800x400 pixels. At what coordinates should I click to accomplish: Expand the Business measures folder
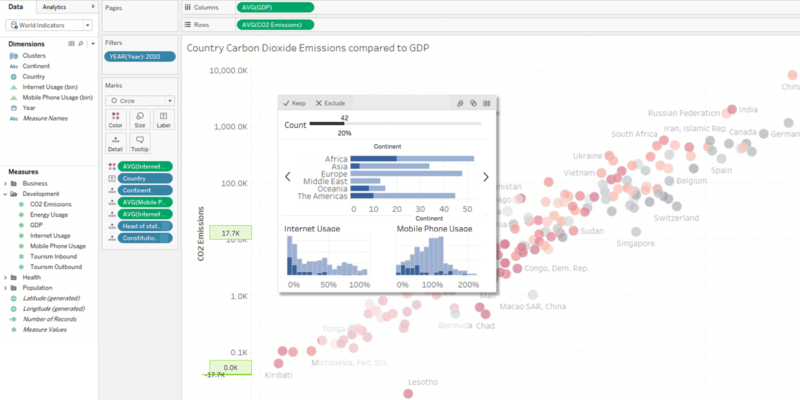click(6, 183)
